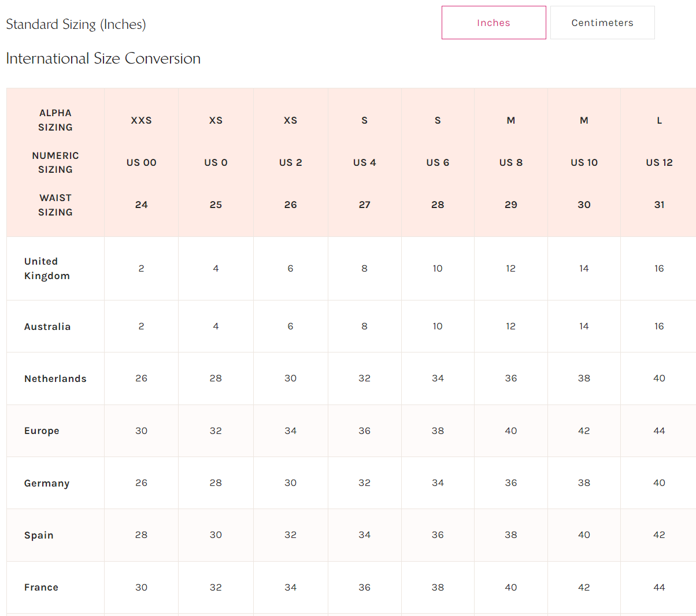Click the Spain row label
The width and height of the screenshot is (696, 616).
coord(39,535)
